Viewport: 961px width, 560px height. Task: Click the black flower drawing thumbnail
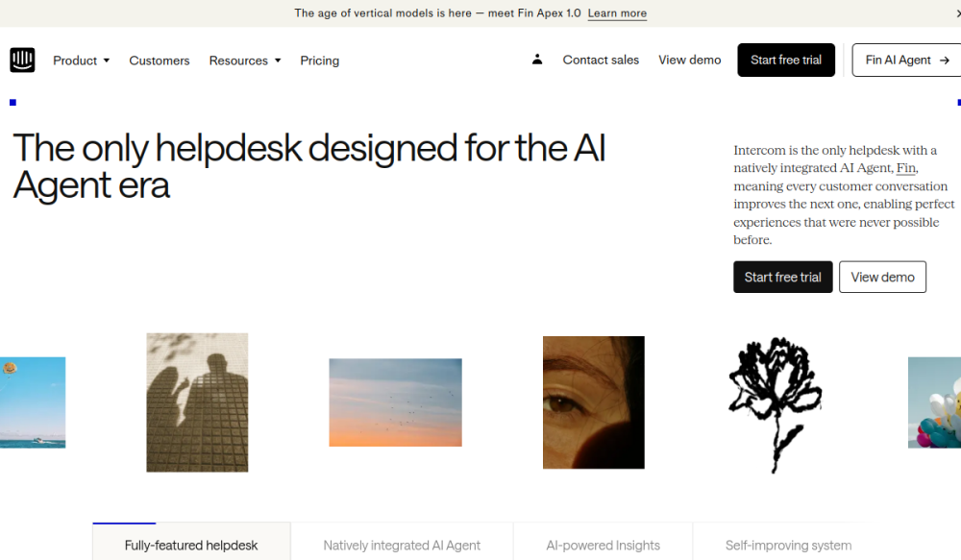point(775,403)
